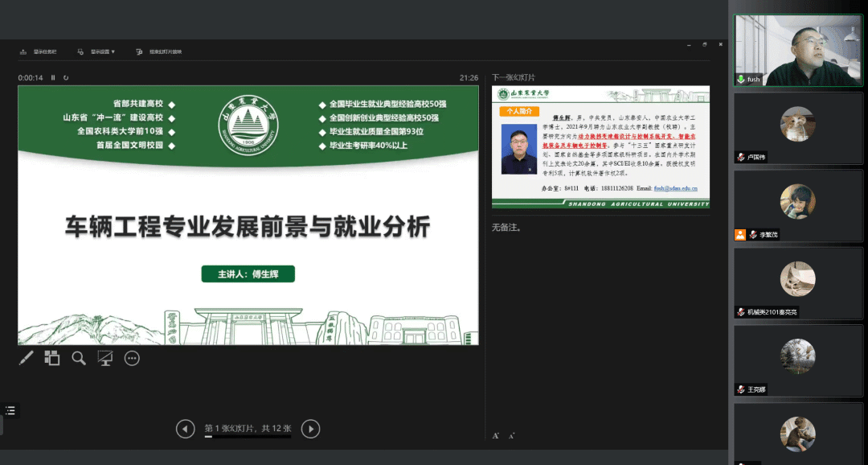Toggle 卢国伟's microphone

740,156
